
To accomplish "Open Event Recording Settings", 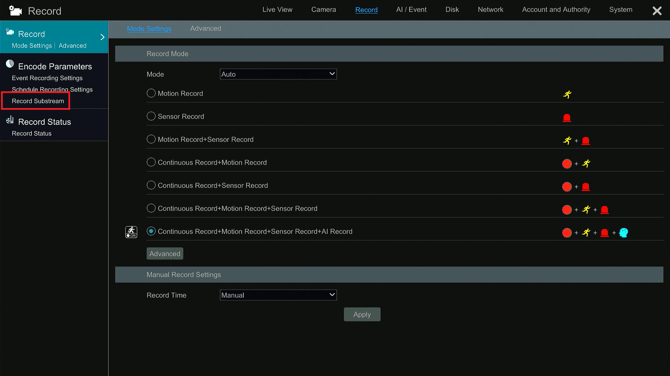I will coord(47,78).
